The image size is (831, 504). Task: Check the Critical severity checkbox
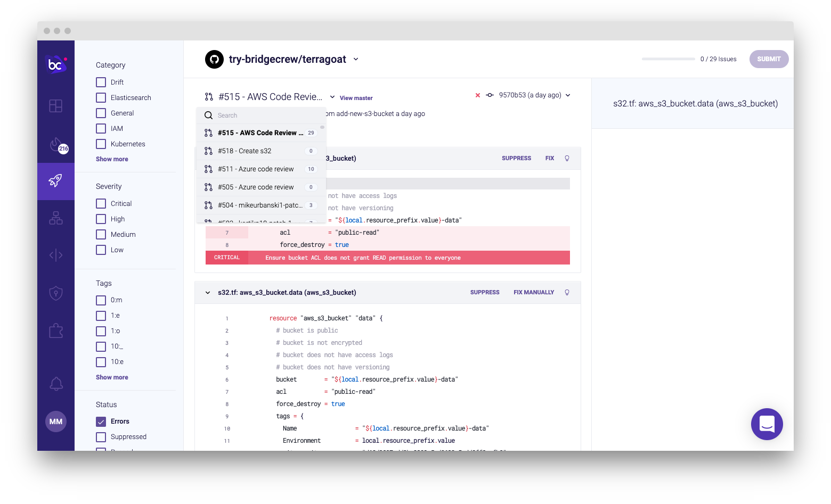coord(101,203)
